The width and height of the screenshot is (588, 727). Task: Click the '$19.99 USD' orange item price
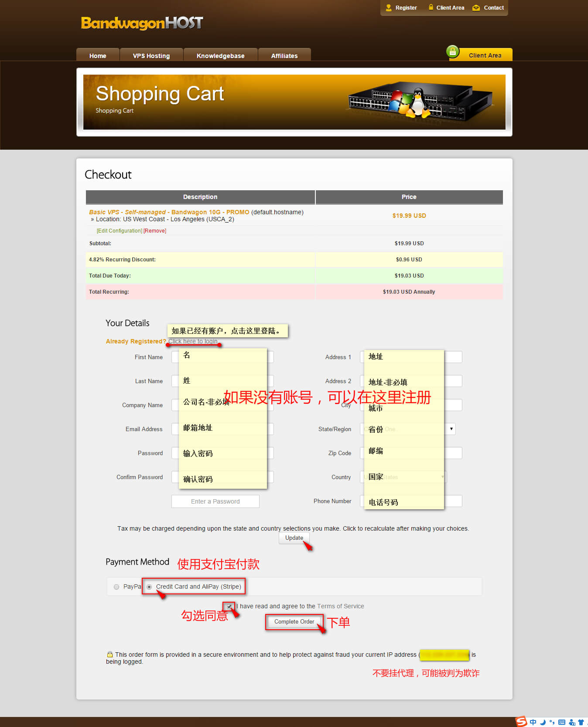pyautogui.click(x=409, y=216)
